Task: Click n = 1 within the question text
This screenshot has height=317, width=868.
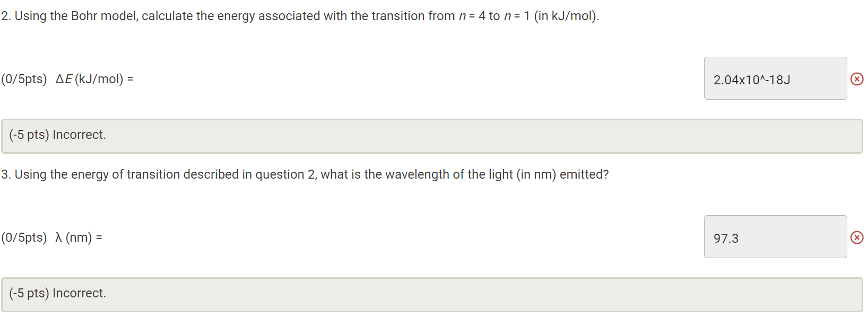Action: [x=516, y=15]
